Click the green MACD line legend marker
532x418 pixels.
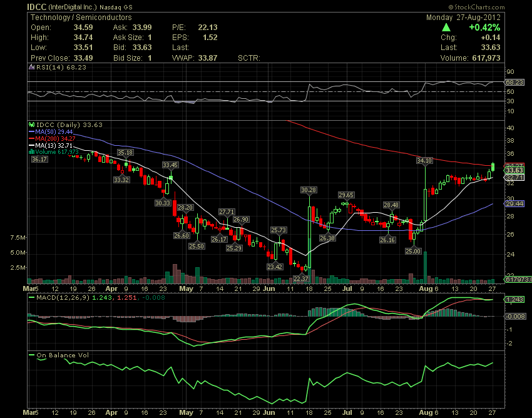pyautogui.click(x=31, y=298)
